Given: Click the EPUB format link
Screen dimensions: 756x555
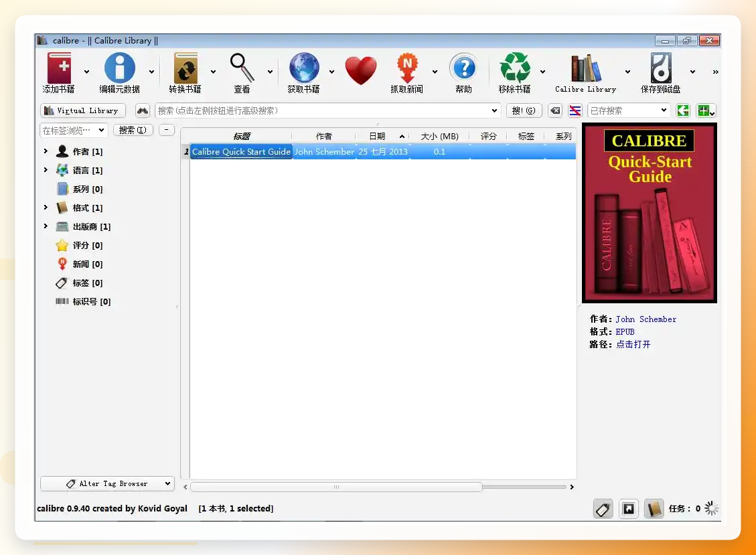Looking at the screenshot, I should tap(625, 332).
